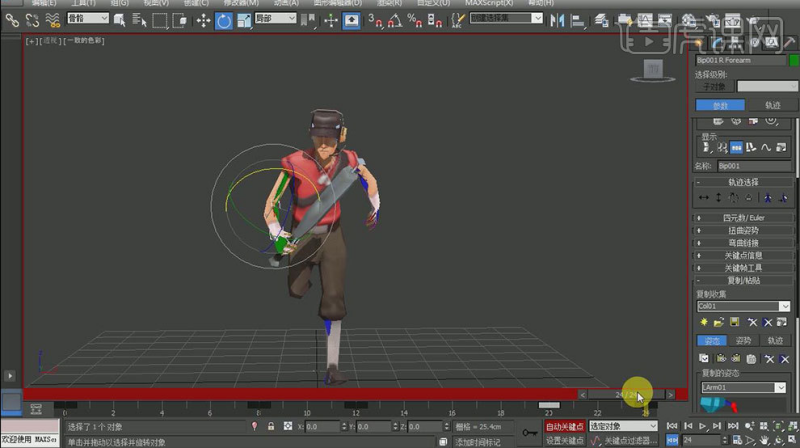The image size is (800, 448).
Task: Select the 姿态 posture button
Action: tap(711, 341)
